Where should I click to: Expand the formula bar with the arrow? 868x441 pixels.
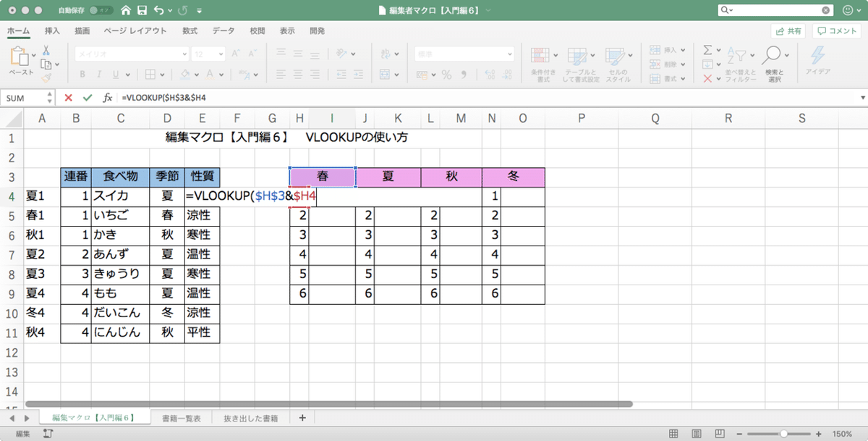[x=862, y=97]
